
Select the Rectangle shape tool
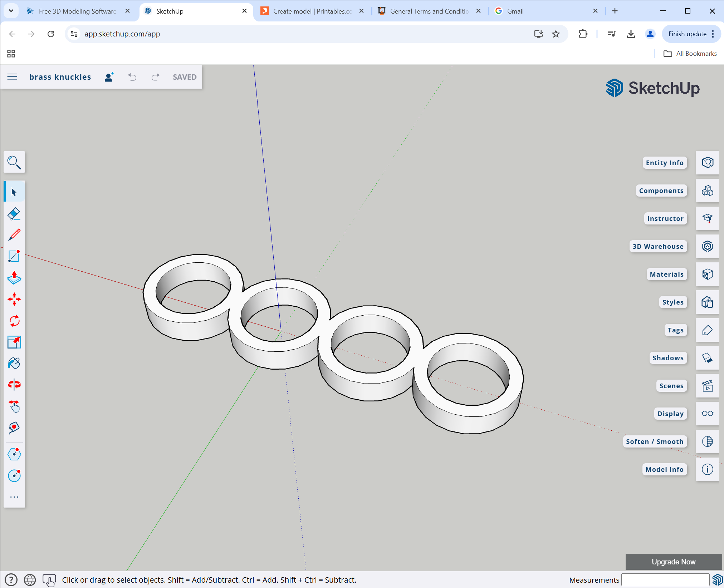14,256
